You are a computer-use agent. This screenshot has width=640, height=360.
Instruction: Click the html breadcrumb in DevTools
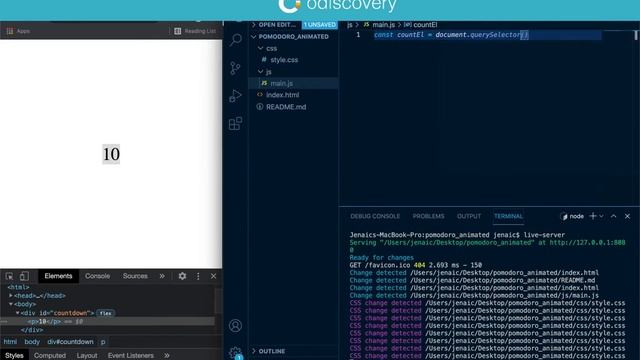10,342
